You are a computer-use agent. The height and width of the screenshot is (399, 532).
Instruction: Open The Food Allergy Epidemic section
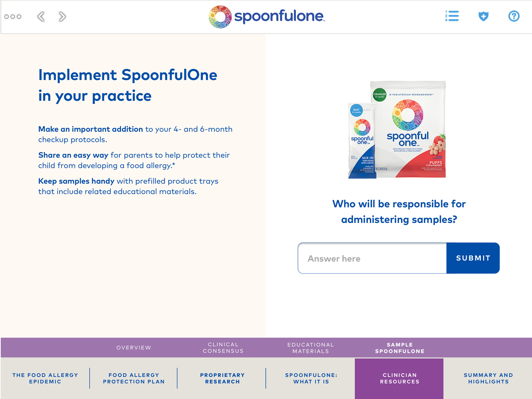pos(45,378)
